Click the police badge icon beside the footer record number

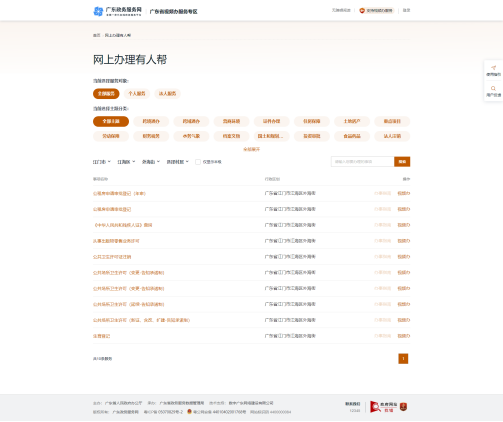point(189,412)
